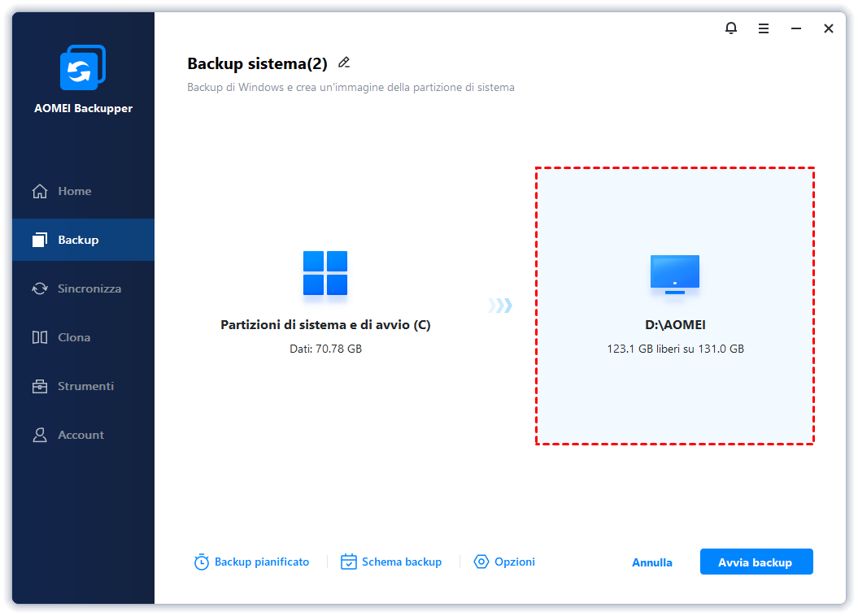Open the Strumenti section
This screenshot has width=858, height=616.
[x=85, y=386]
